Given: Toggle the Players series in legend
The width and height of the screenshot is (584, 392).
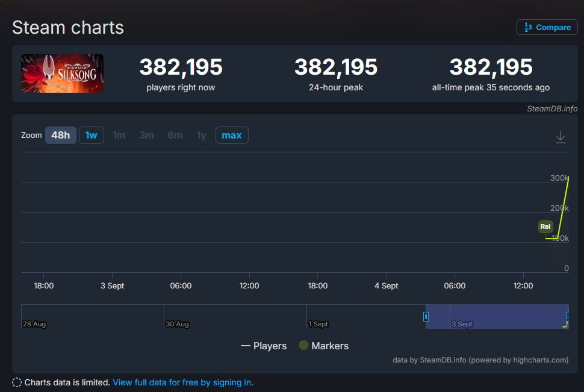Looking at the screenshot, I should pyautogui.click(x=264, y=346).
